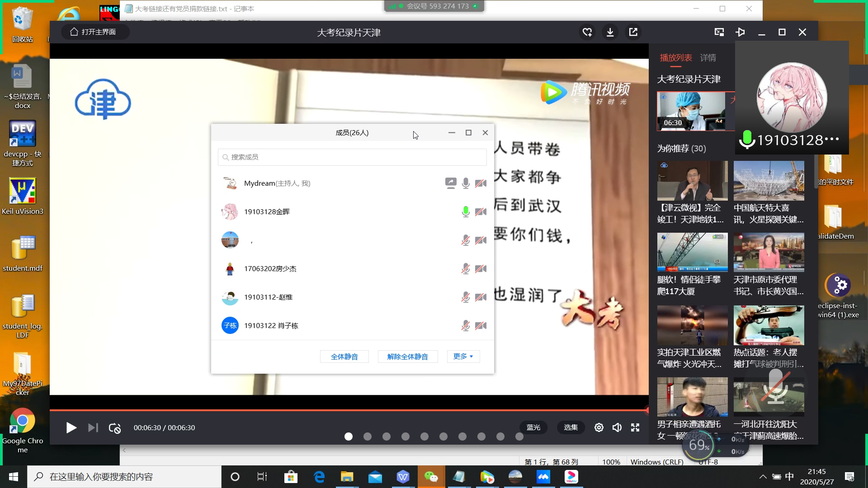Open playback settings via the gear icon

[599, 427]
